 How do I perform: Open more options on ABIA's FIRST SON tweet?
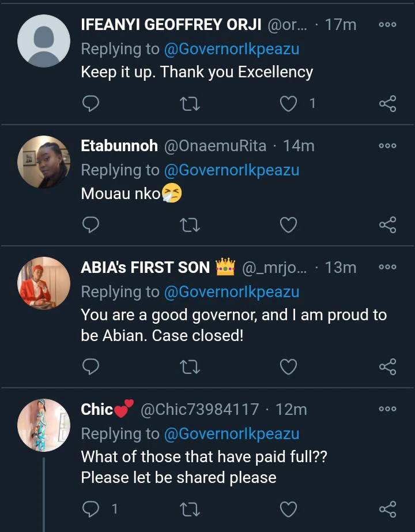tap(387, 267)
